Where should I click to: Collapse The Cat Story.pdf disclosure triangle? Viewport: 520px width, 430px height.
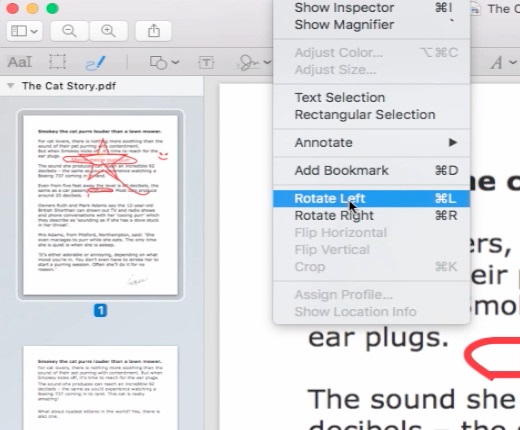[11, 86]
